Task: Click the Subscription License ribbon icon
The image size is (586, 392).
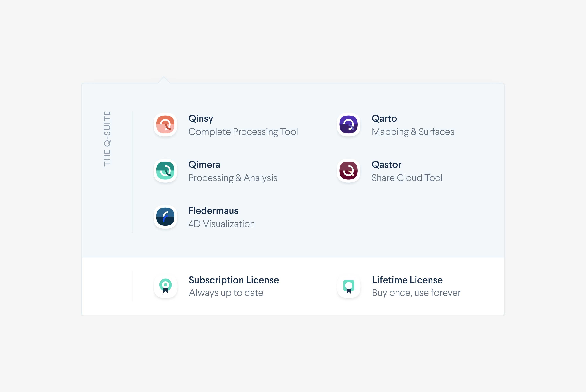Action: (x=165, y=286)
